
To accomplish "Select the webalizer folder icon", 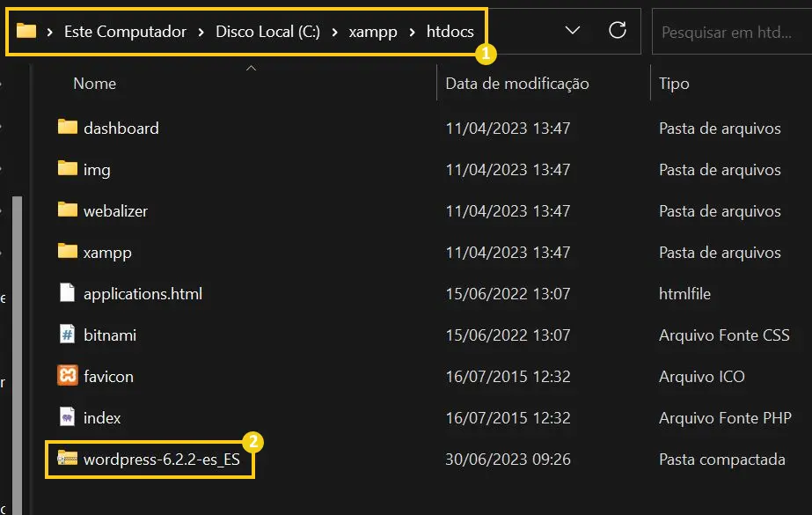I will point(68,210).
